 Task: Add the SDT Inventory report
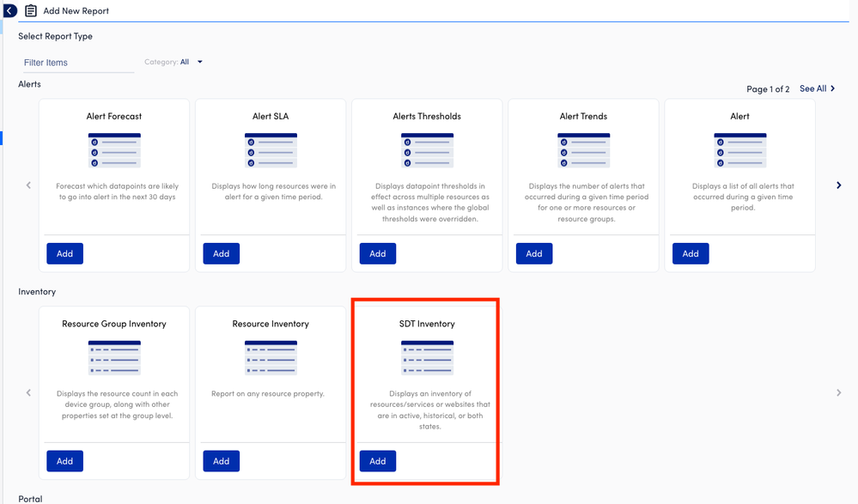coord(377,461)
